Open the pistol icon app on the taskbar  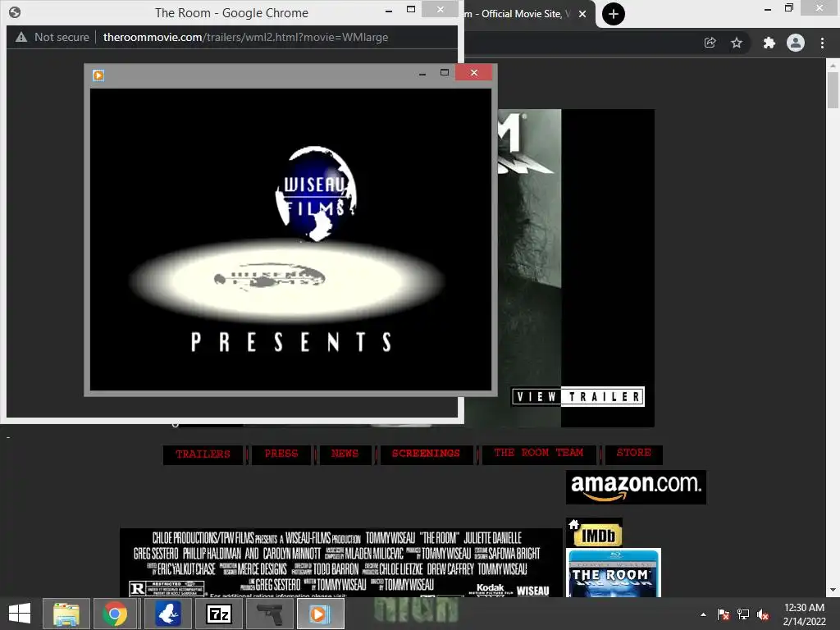click(269, 614)
